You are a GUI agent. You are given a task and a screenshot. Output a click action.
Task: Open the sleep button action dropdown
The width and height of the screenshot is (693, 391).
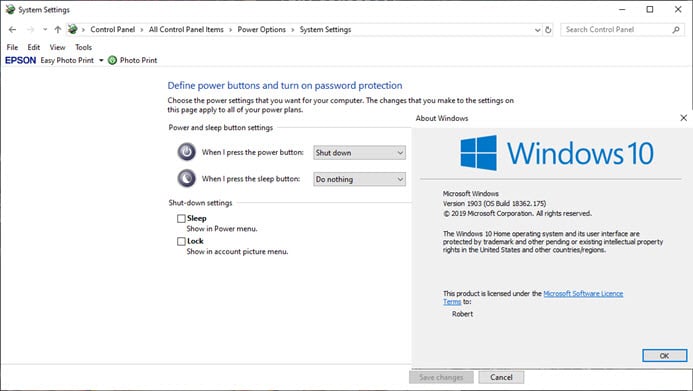point(359,179)
